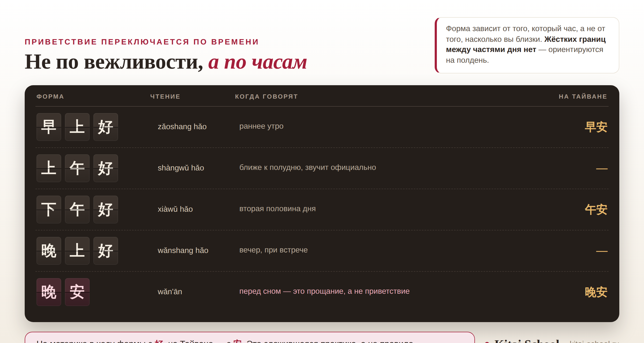Select the pinyin text xiàwǔ hǎo

(x=175, y=209)
